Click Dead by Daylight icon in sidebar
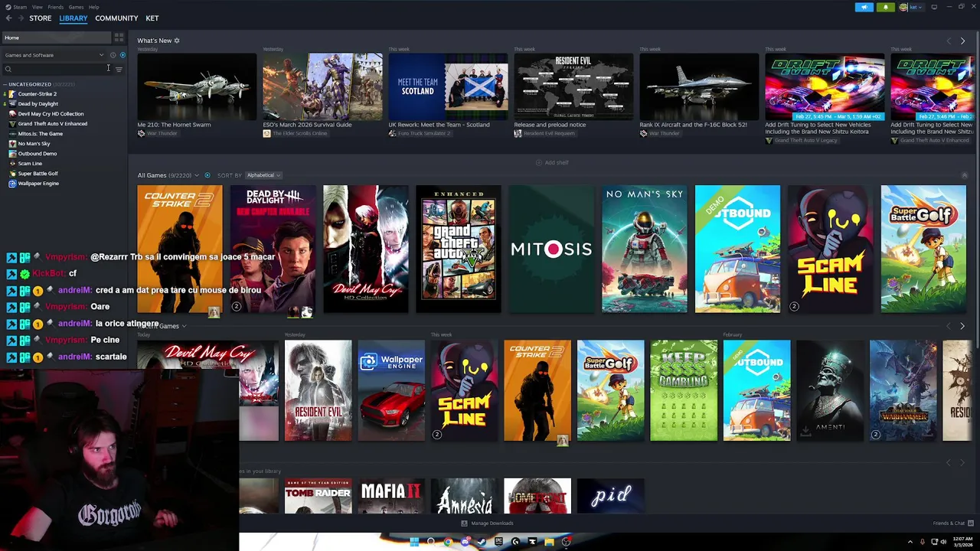The image size is (980, 551). (x=12, y=104)
